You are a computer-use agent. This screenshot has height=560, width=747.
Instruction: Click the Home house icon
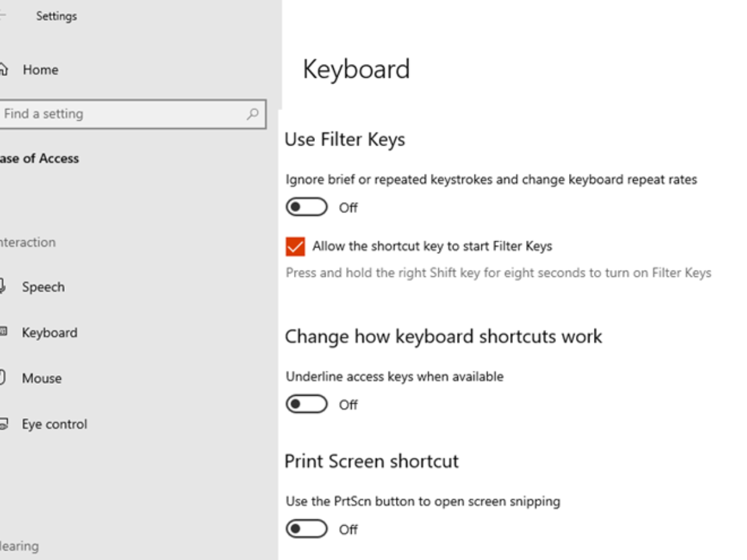3,70
